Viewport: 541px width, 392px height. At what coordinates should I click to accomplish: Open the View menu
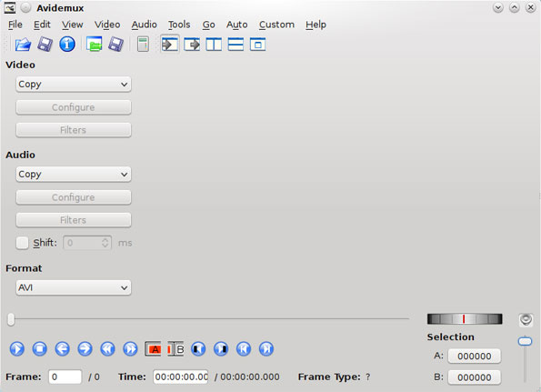coord(73,25)
